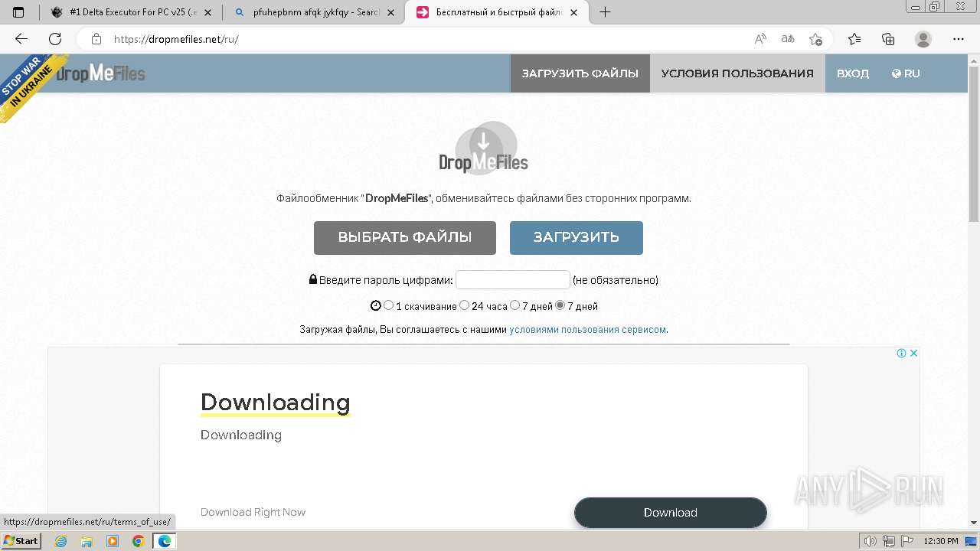Reload the page with refresh icon
This screenshot has width=980, height=551.
(x=55, y=39)
